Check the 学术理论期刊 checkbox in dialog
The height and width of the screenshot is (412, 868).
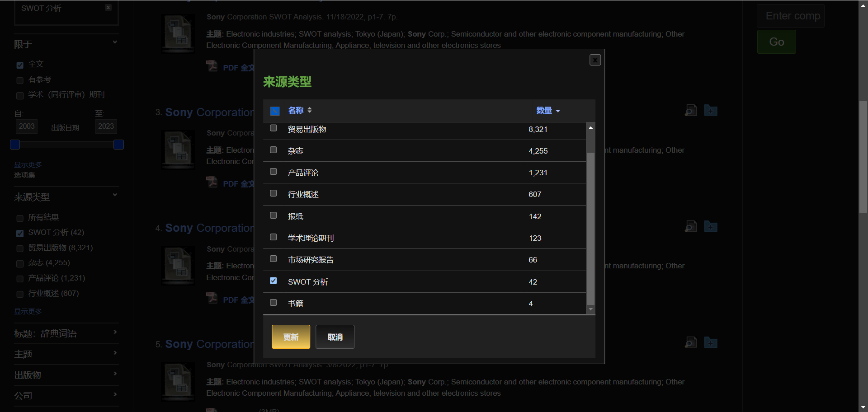click(274, 237)
